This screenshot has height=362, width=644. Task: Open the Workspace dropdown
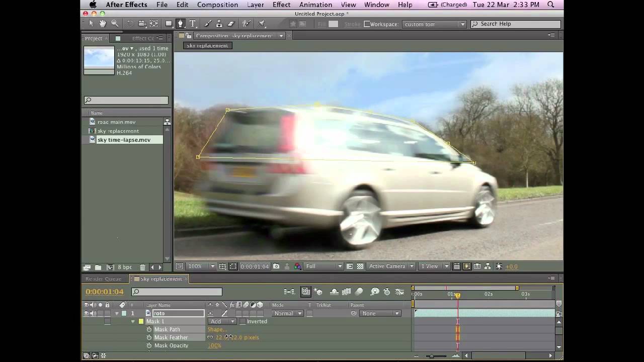(x=434, y=24)
